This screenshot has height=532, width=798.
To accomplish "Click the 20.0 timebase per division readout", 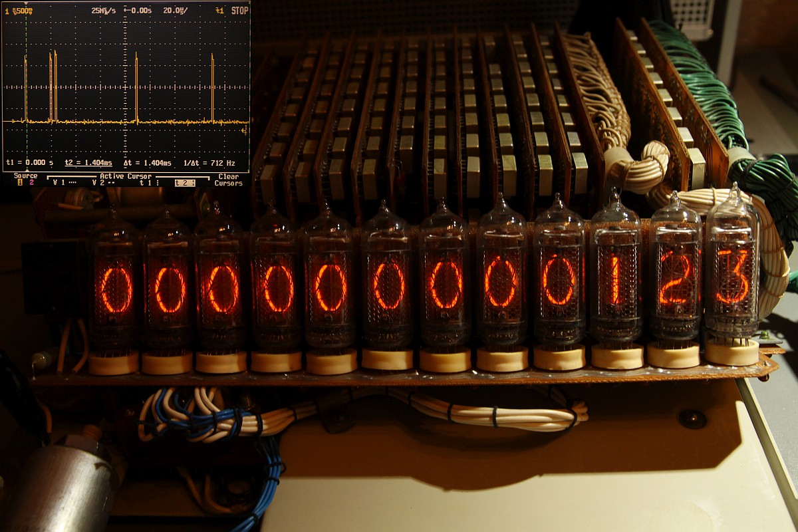I will [x=175, y=11].
